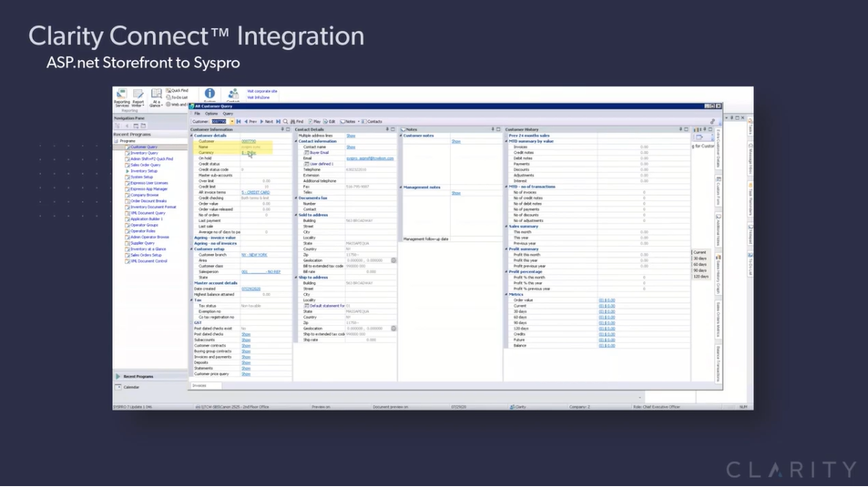This screenshot has width=868, height=487.
Task: Open the Customer code dropdown arrow
Action: 231,121
